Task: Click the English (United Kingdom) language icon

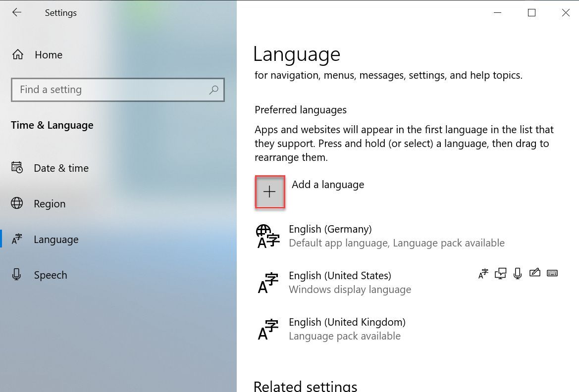Action: coord(268,329)
